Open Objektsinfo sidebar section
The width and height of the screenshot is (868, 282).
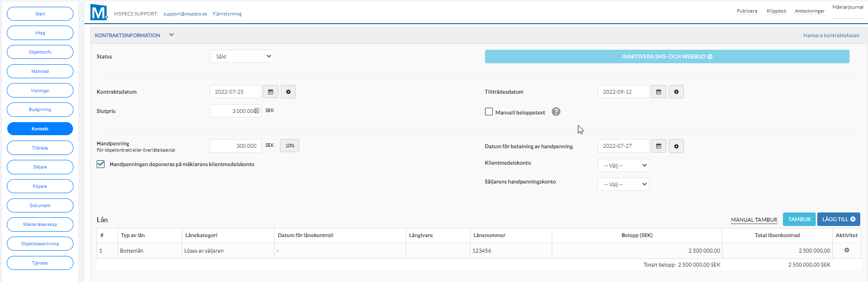[40, 52]
